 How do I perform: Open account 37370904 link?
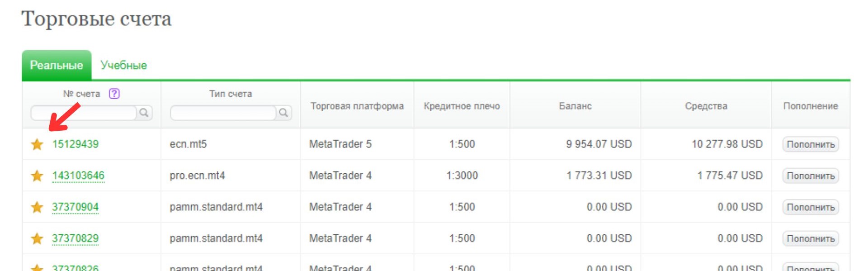[75, 207]
